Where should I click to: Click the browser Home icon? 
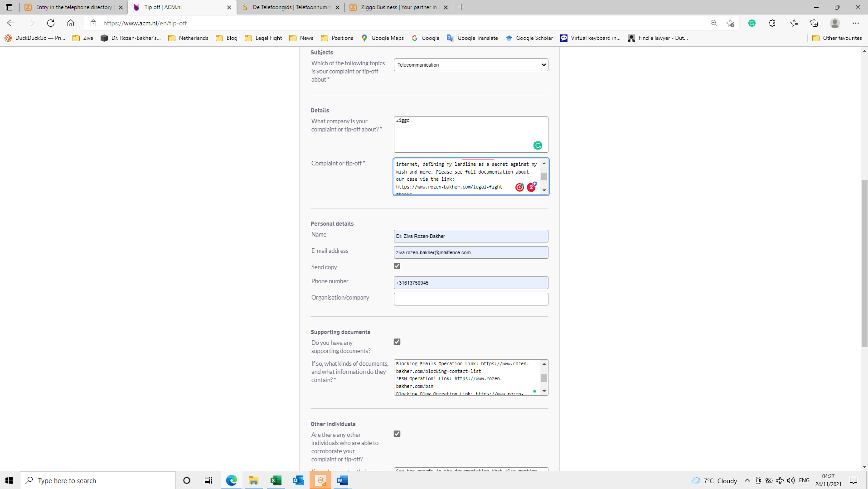point(71,23)
